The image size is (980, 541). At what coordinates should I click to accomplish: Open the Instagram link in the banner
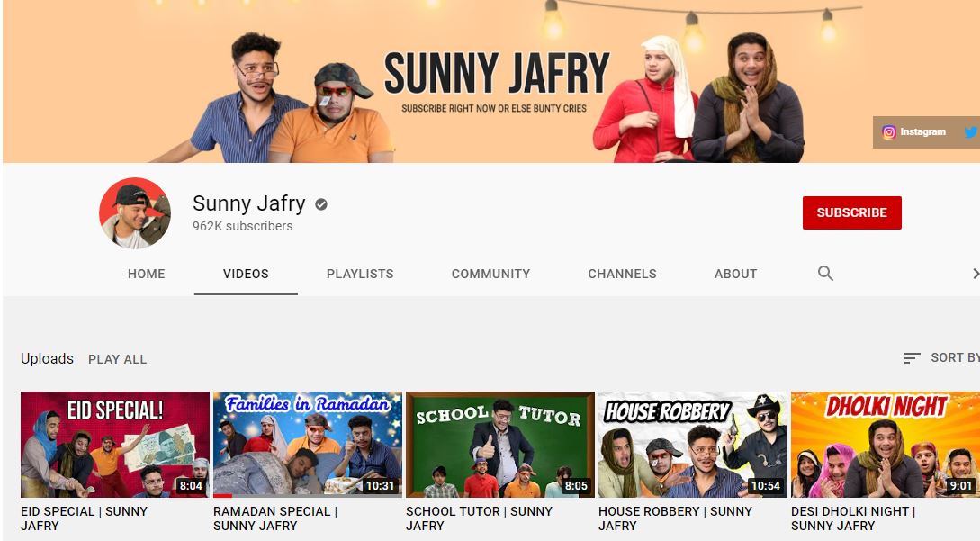point(913,132)
